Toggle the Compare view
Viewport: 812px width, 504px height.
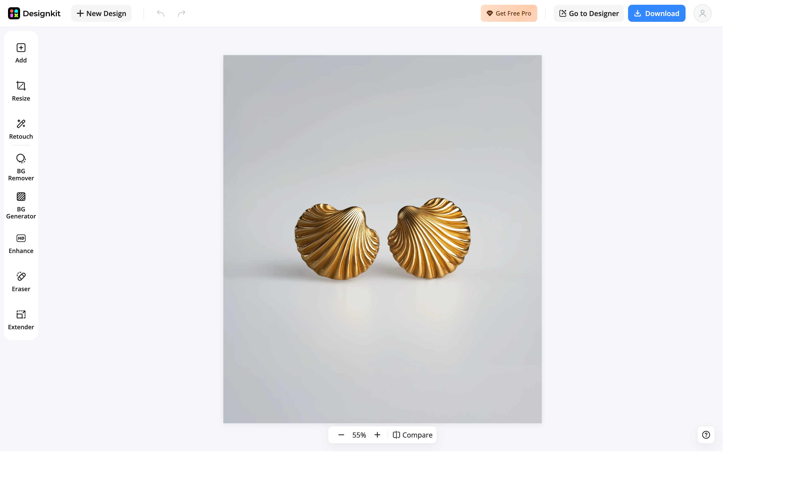pyautogui.click(x=413, y=435)
